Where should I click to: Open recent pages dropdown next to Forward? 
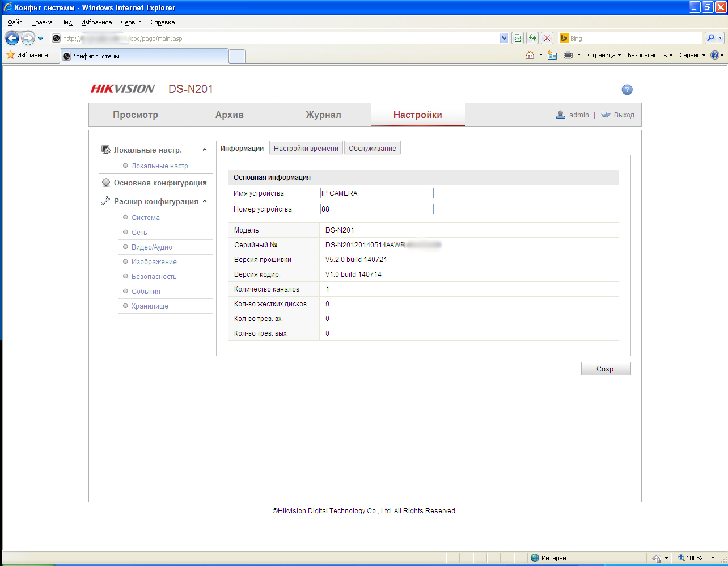click(40, 39)
